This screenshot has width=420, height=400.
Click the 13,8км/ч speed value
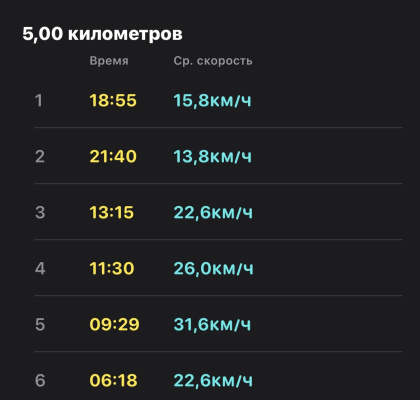[212, 156]
